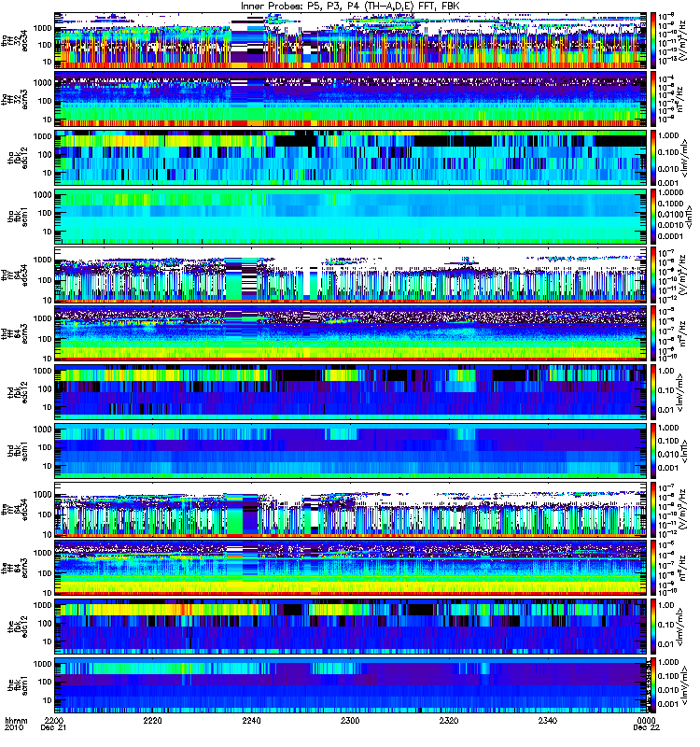700x747 pixels.
Task: Click the tha fff 32 scm3 spectrogram panel
Action: pos(350,99)
